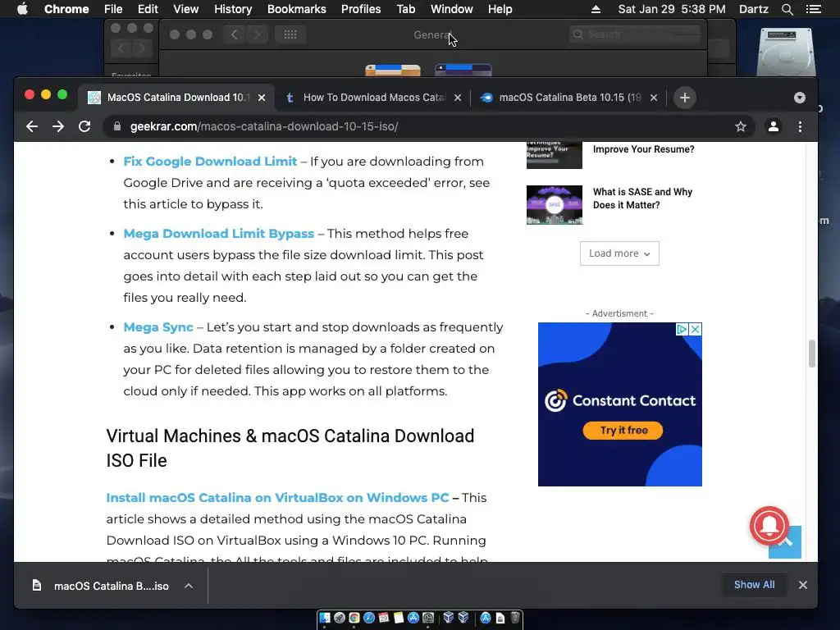Open the hard drive icon on the desktop
Viewport: 840px width, 630px height.
pyautogui.click(x=786, y=52)
